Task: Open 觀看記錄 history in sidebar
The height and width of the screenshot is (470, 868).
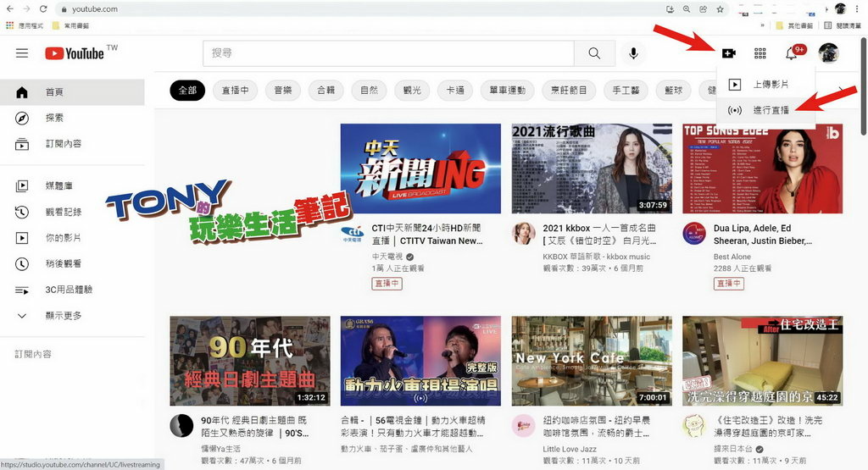Action: [73, 212]
